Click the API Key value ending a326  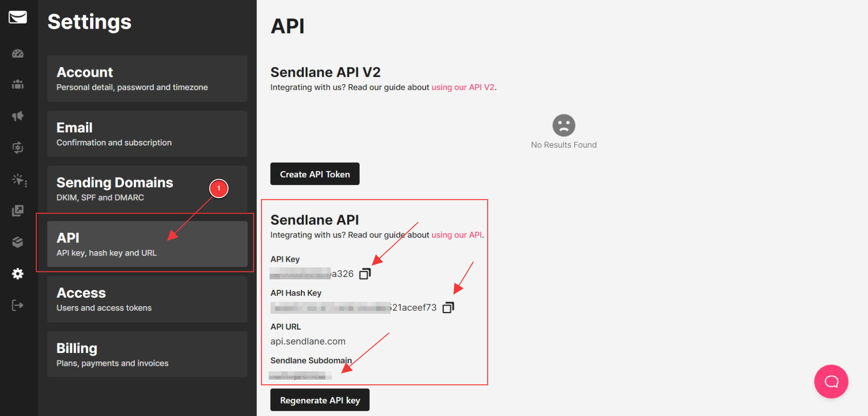pyautogui.click(x=312, y=274)
